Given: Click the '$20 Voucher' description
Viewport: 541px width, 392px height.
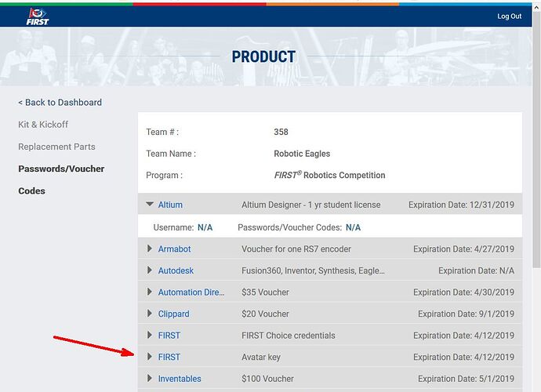Looking at the screenshot, I should tap(265, 314).
